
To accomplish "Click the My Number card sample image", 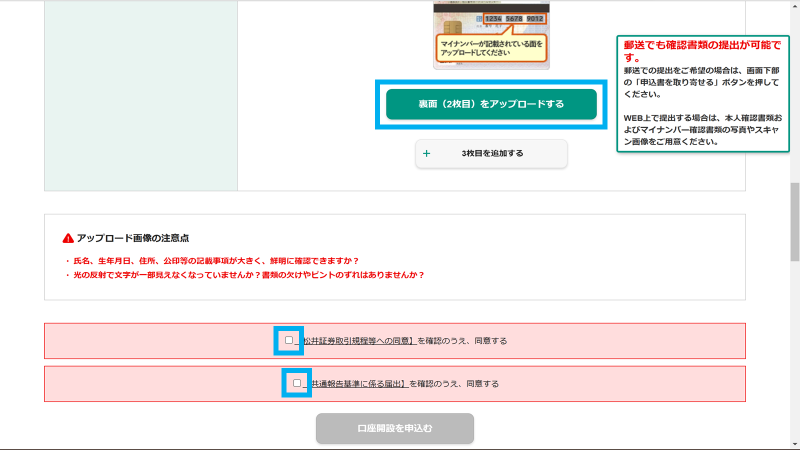I will point(491,33).
